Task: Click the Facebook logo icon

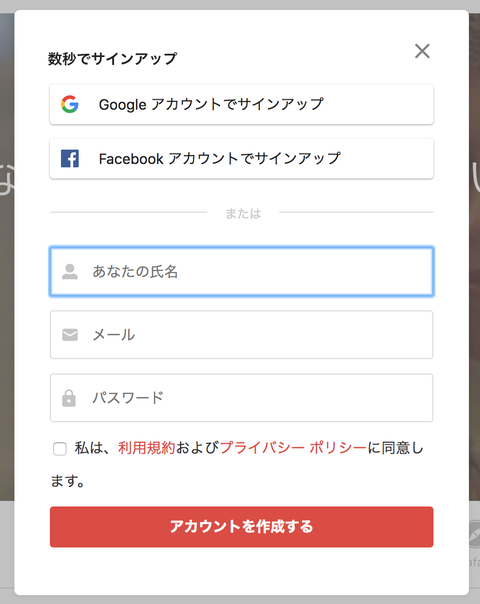Action: coord(70,158)
